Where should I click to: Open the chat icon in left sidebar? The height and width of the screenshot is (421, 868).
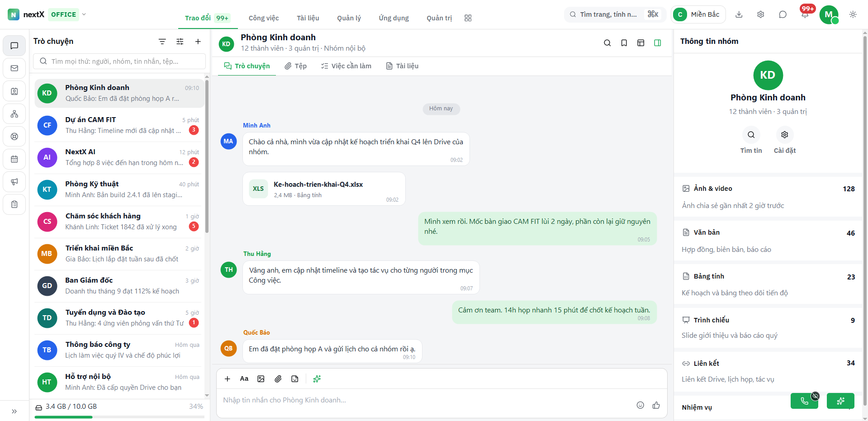coord(14,46)
